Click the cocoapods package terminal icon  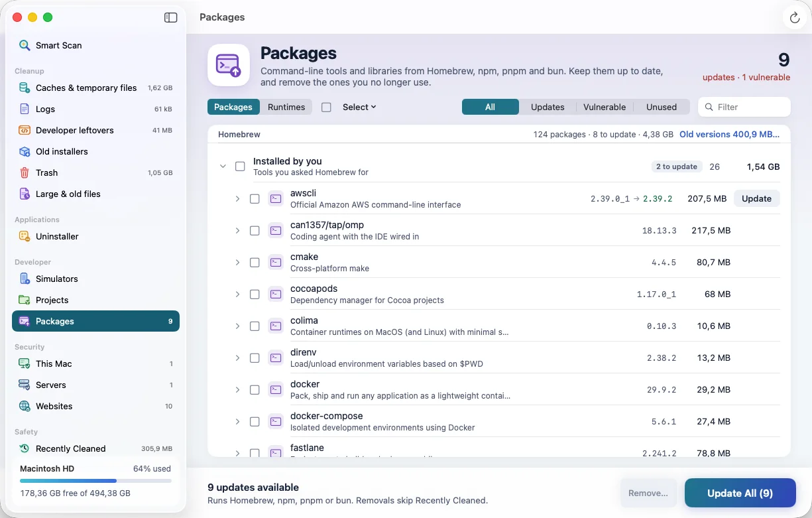pyautogui.click(x=275, y=294)
